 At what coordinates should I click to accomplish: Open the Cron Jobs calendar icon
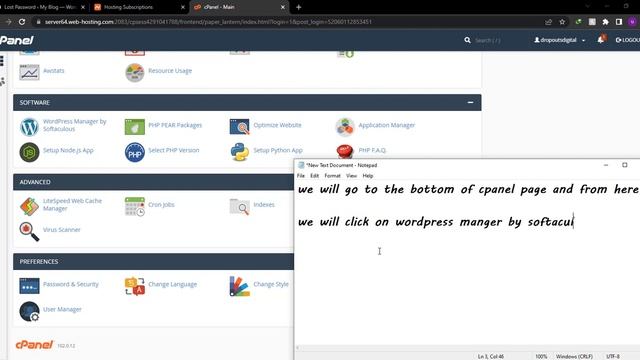[135, 207]
